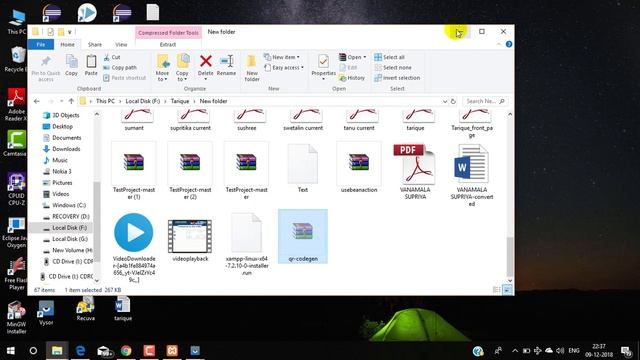Image resolution: width=640 pixels, height=360 pixels.
Task: Open Microsoft Edge from the taskbar
Action: 80,351
